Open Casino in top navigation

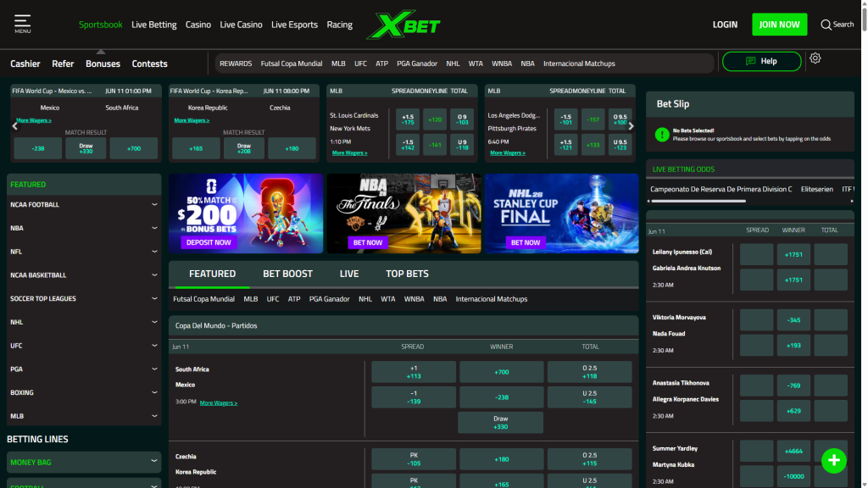[198, 25]
